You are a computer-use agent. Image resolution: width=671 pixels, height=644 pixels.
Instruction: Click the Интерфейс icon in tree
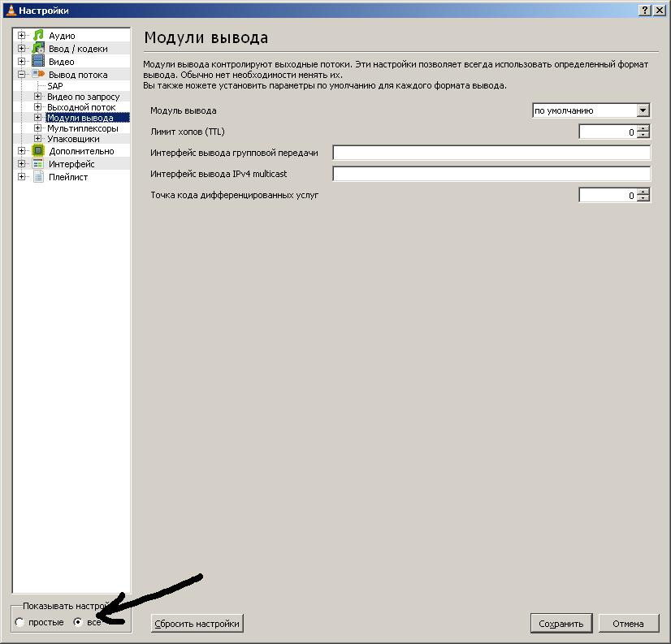38,164
